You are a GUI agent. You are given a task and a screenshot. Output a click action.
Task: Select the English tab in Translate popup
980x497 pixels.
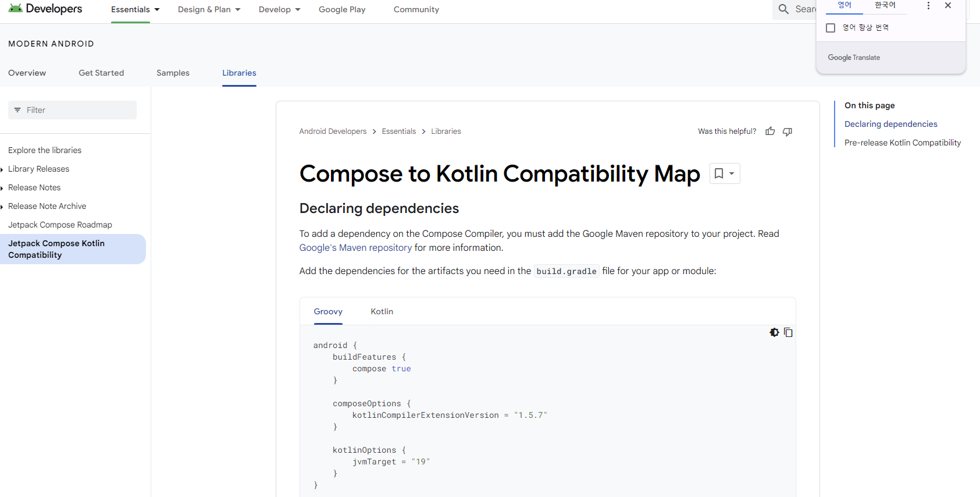click(x=844, y=5)
